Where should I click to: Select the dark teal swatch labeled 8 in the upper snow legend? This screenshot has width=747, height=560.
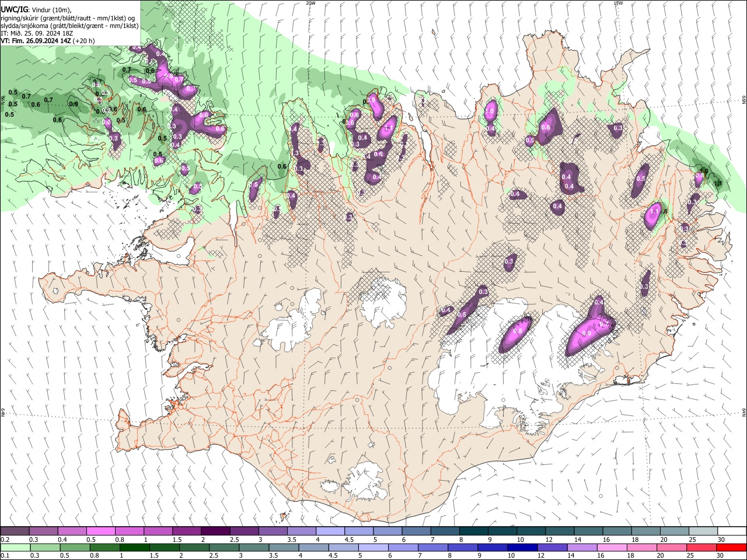click(473, 531)
